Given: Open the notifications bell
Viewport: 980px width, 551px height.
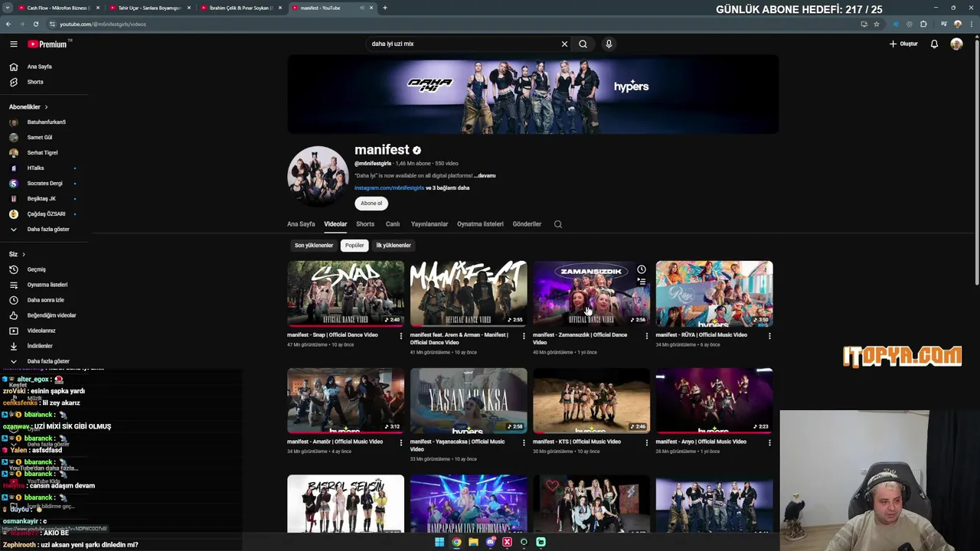Looking at the screenshot, I should click(934, 44).
